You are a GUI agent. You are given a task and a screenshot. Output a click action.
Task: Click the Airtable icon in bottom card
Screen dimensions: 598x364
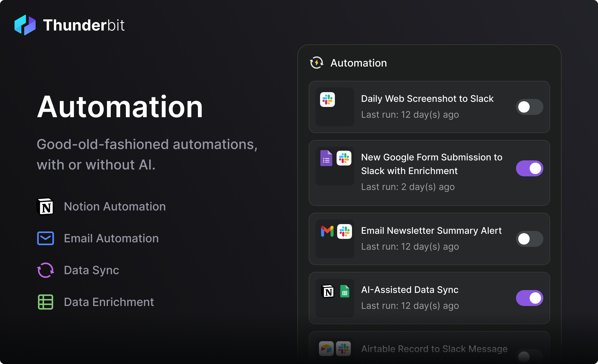326,349
